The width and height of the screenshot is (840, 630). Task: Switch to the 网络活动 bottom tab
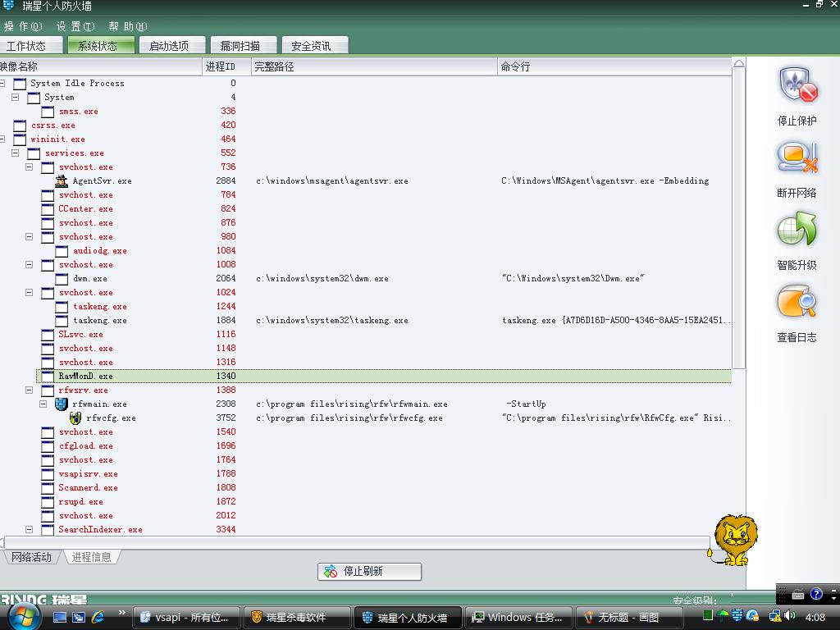click(x=32, y=557)
